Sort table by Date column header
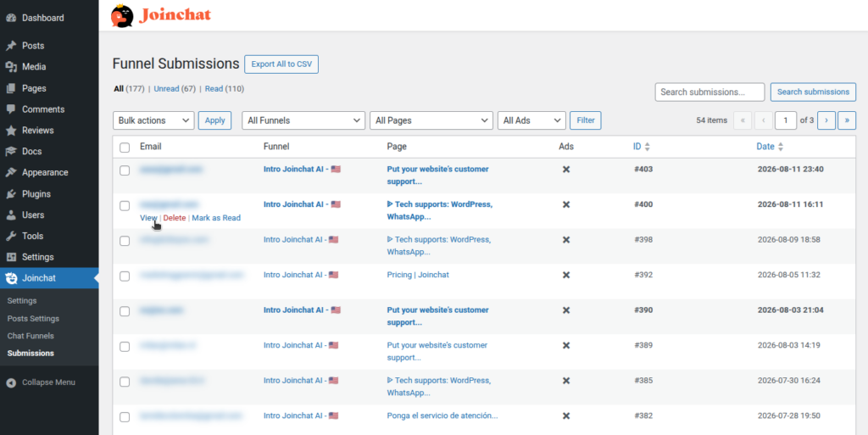This screenshot has height=435, width=868. click(765, 147)
